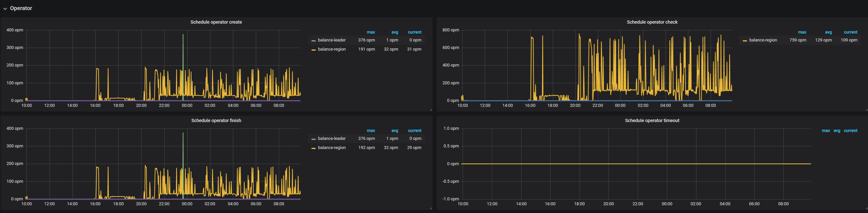Click green balance-leader color swatch in create legend
The image size is (868, 213).
(313, 41)
